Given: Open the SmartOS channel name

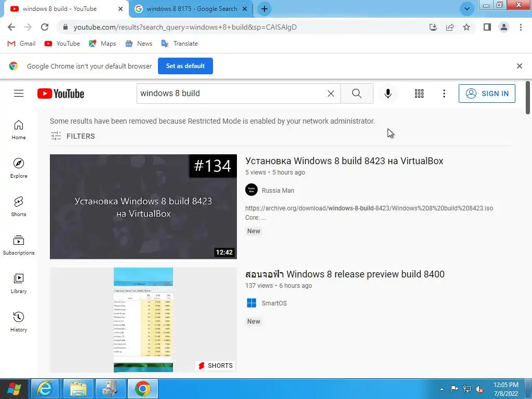Looking at the screenshot, I should (274, 303).
